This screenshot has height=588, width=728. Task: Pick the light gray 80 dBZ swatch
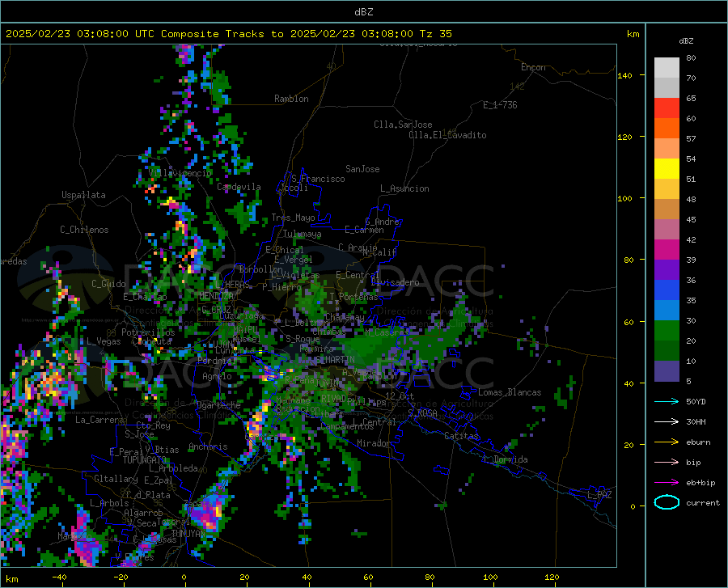667,68
